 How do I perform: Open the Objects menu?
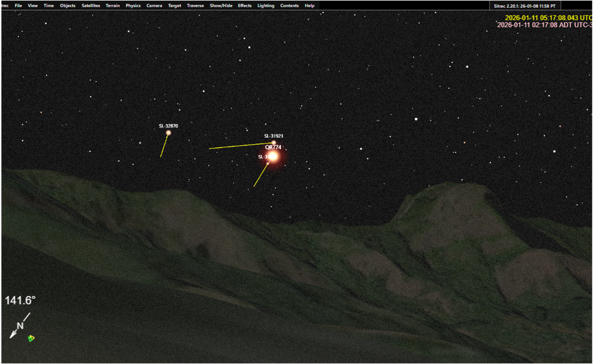pos(68,5)
